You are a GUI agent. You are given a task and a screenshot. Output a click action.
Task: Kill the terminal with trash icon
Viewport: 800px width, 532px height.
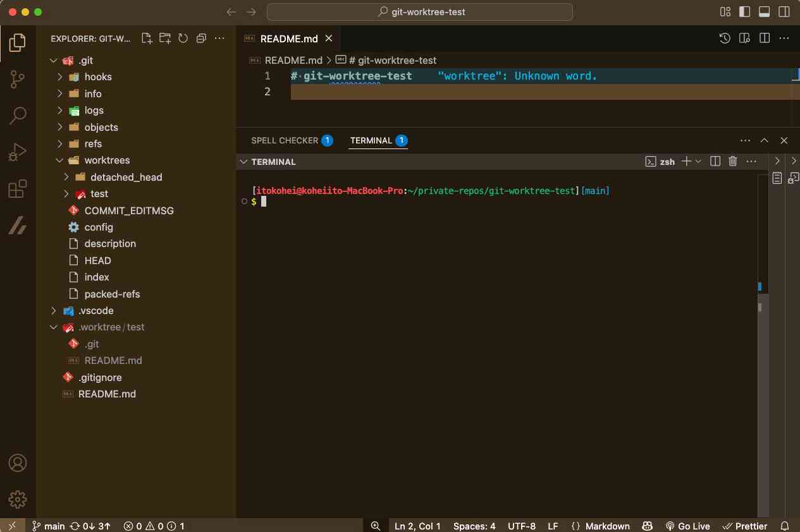coord(733,162)
